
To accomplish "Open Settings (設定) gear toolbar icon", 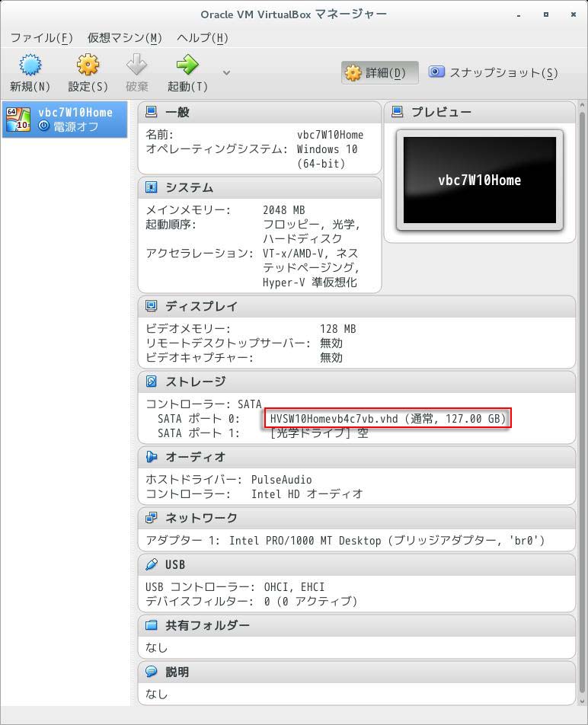I will [88, 65].
